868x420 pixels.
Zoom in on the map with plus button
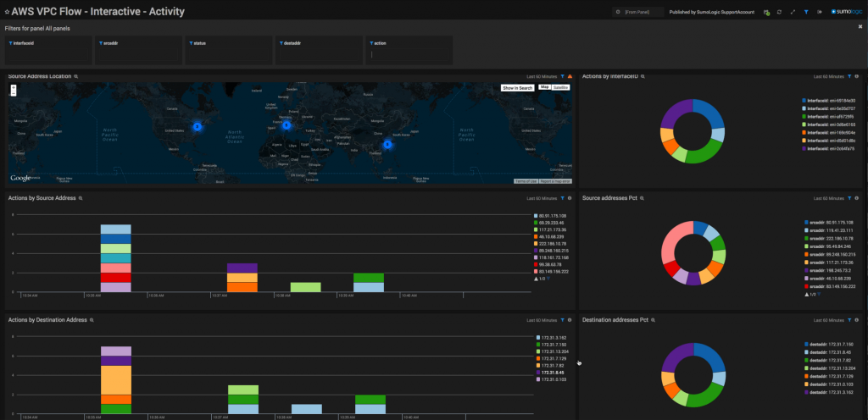(x=14, y=87)
